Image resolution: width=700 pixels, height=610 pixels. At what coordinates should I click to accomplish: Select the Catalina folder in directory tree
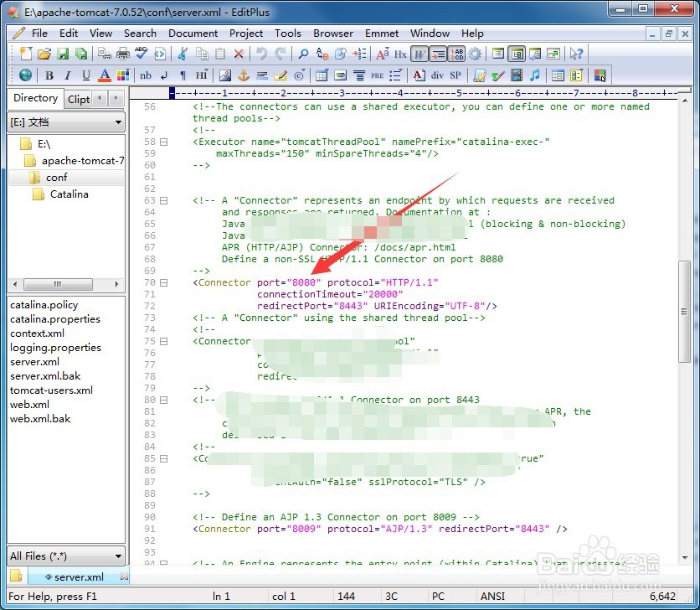coord(69,194)
